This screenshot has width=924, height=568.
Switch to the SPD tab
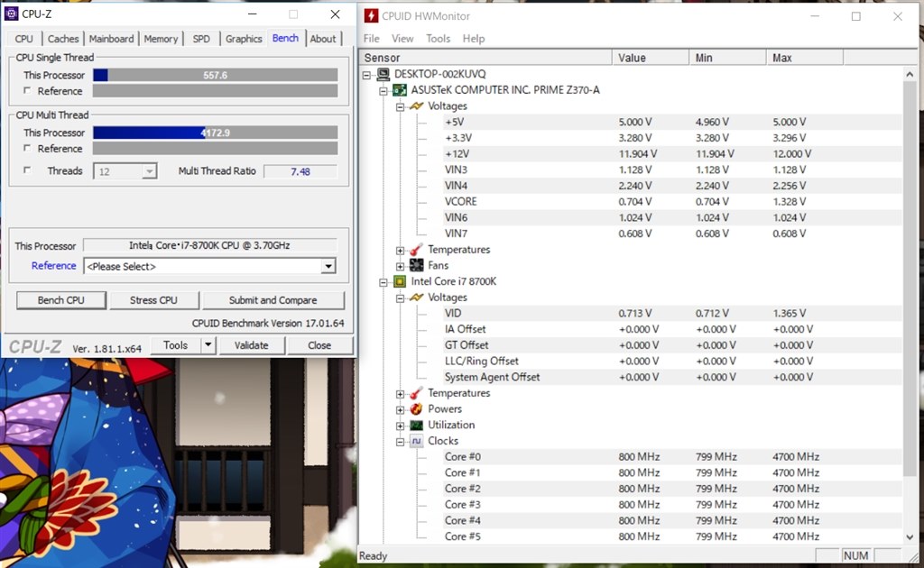click(201, 39)
